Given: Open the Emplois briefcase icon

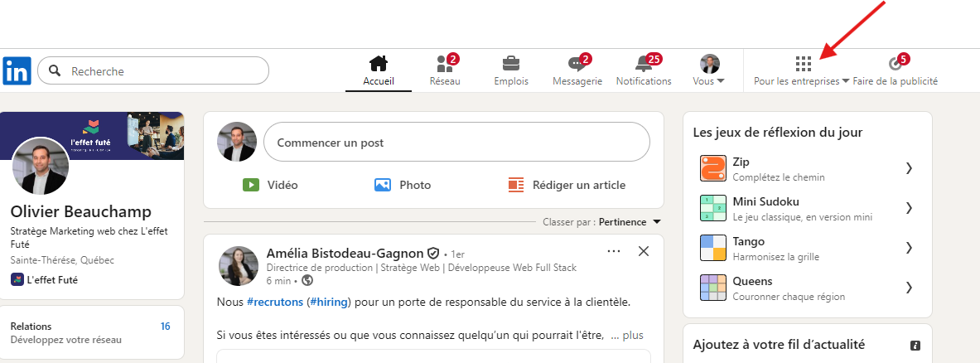Looking at the screenshot, I should 511,65.
